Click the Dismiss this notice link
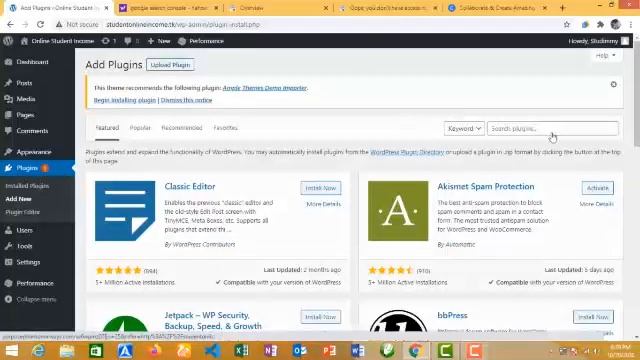This screenshot has height=360, width=640. [186, 100]
